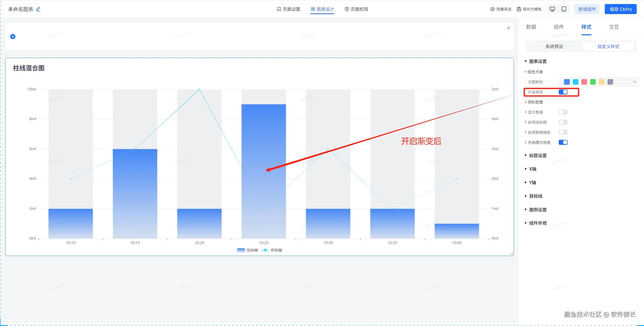This screenshot has width=644, height=326.
Task: Turn on the 启用迷你图 switch
Action: click(563, 122)
